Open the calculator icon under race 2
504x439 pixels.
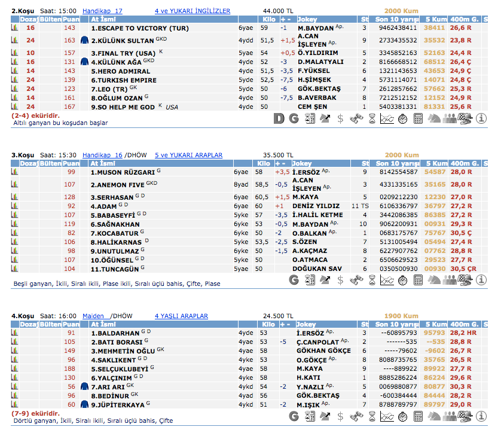[419, 118]
